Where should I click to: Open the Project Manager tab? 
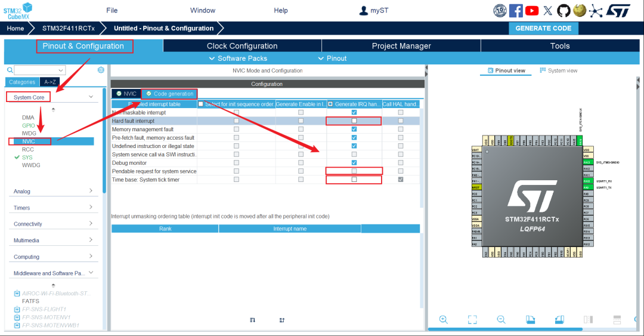[x=401, y=46]
